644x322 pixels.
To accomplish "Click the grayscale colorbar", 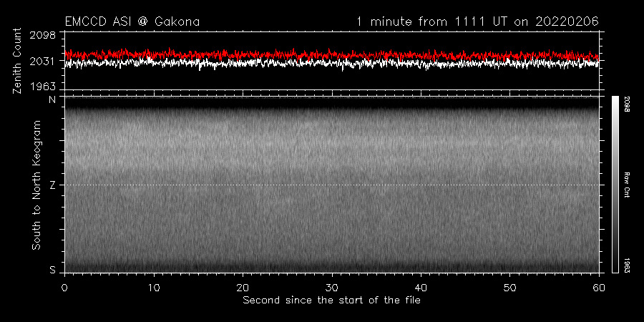I will pos(615,185).
